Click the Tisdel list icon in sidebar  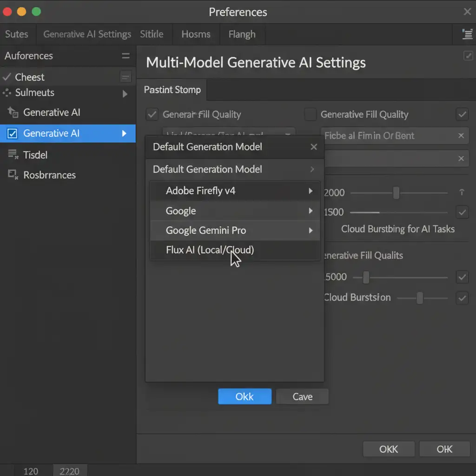(x=13, y=155)
